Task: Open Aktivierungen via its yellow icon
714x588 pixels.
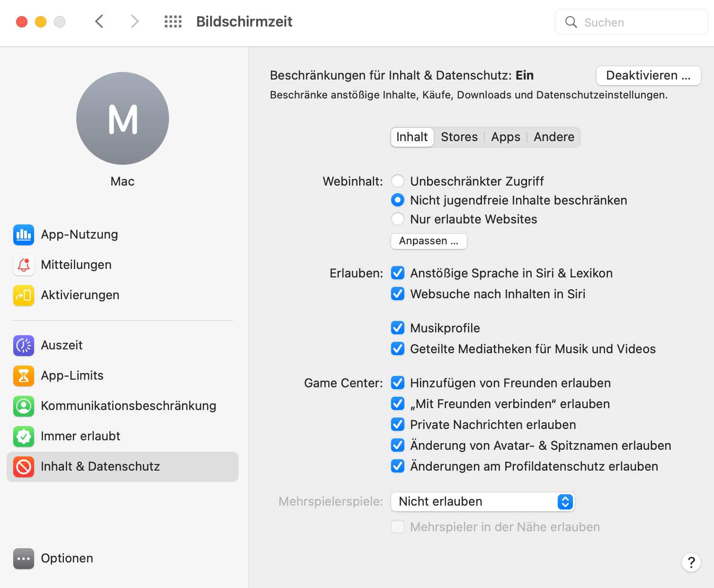Action: pyautogui.click(x=24, y=295)
